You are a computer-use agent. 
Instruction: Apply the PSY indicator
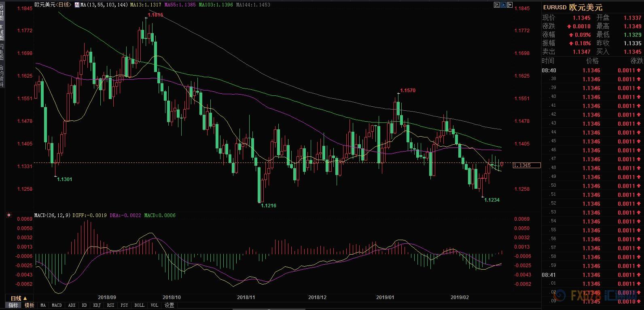click(125, 305)
